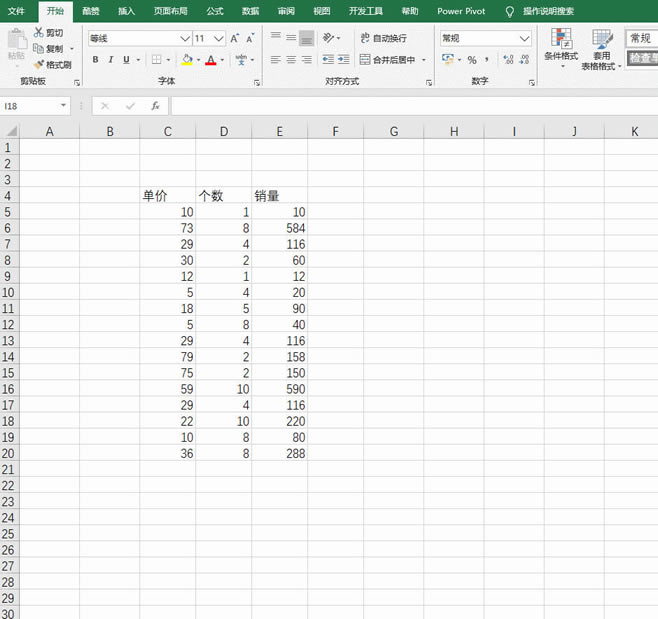
Task: Click middle align icon
Action: [291, 38]
